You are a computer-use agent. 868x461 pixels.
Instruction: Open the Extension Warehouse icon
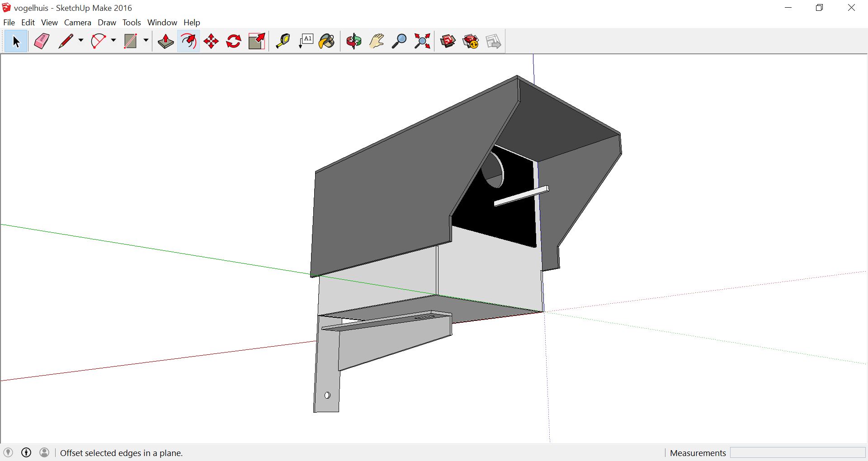(471, 42)
